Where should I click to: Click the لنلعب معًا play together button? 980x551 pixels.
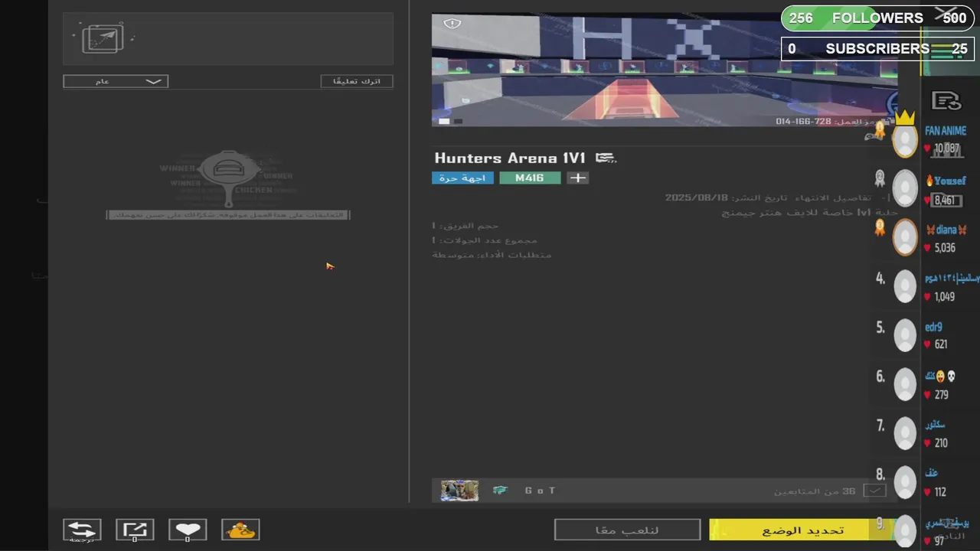[627, 530]
